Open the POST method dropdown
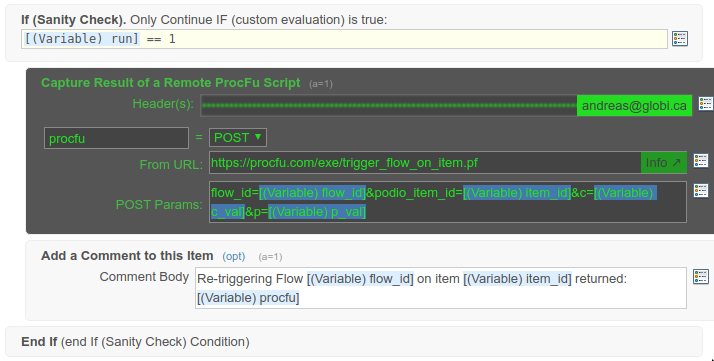Viewport: 714px width, 361px height. tap(238, 137)
